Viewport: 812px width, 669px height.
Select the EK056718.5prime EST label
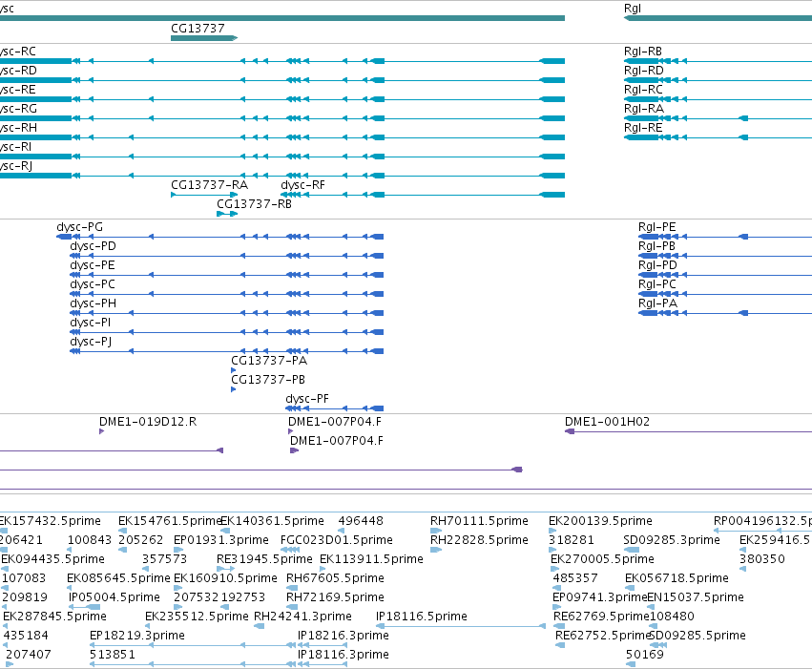coord(677,578)
